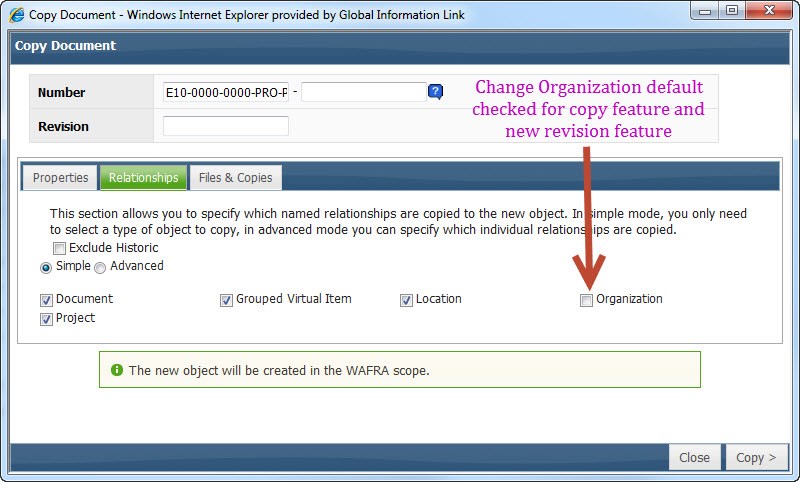Click the Revision input field
The width and height of the screenshot is (800, 482).
coord(226,126)
